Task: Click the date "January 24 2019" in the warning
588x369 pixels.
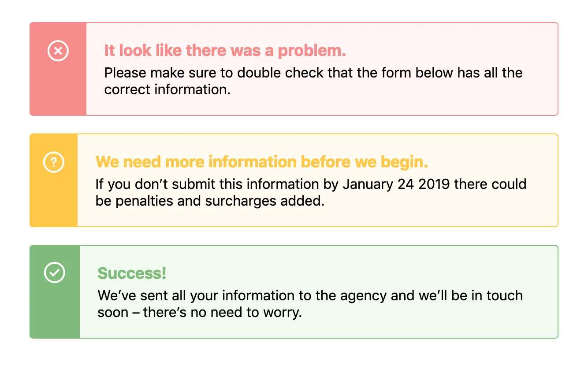Action: click(396, 184)
